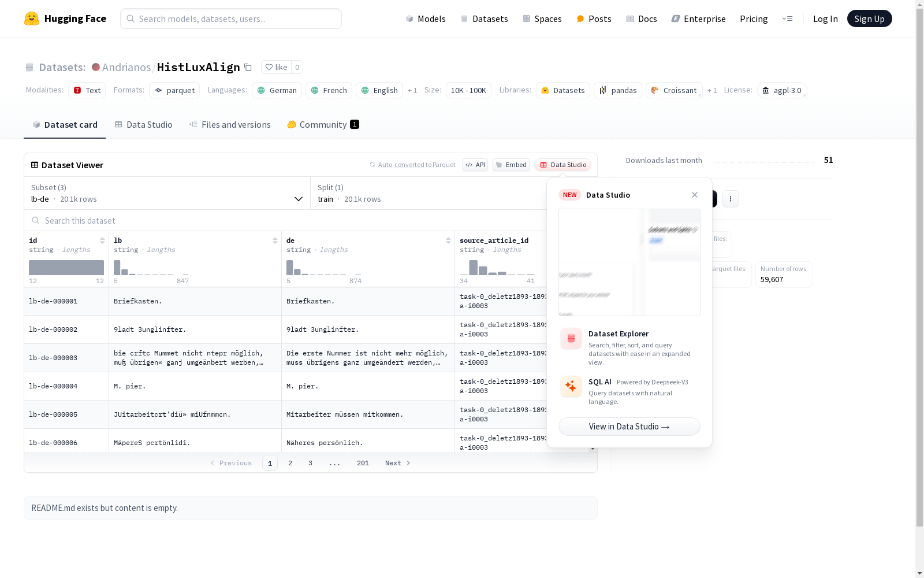Click the Andrianos avatar icon
This screenshot has height=578, width=924.
pos(96,67)
